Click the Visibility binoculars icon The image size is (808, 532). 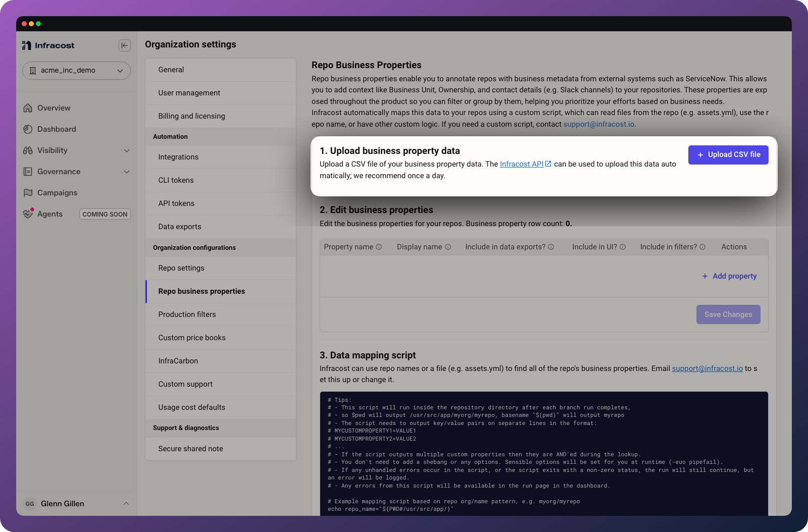pos(28,150)
